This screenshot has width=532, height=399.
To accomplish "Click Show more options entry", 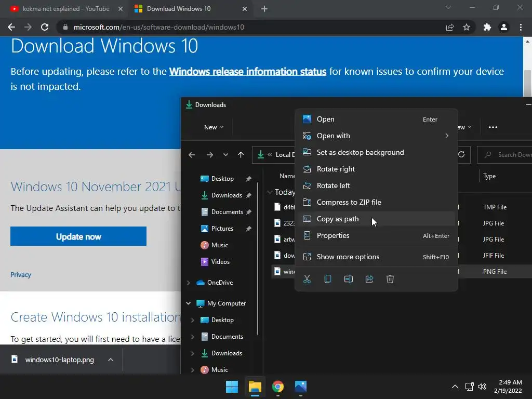I will [376, 257].
